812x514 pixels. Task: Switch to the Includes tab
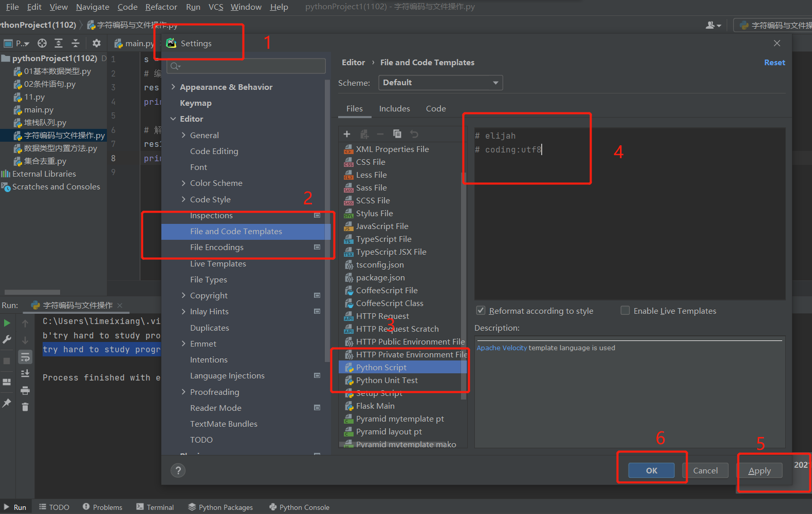point(394,108)
